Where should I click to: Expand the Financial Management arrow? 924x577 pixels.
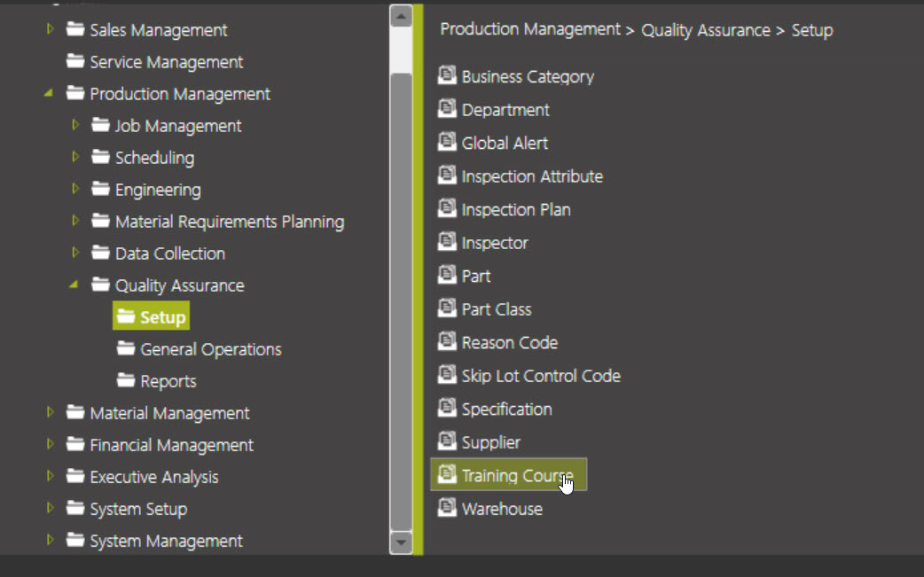pos(50,444)
